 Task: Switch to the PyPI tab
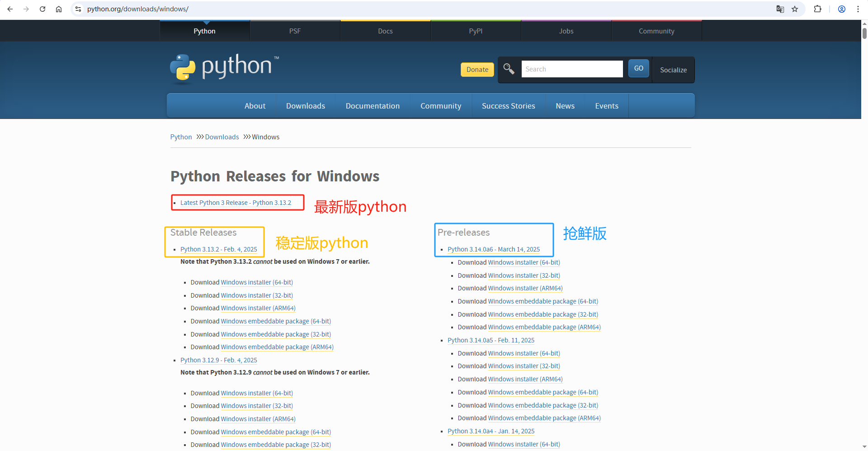pos(476,31)
